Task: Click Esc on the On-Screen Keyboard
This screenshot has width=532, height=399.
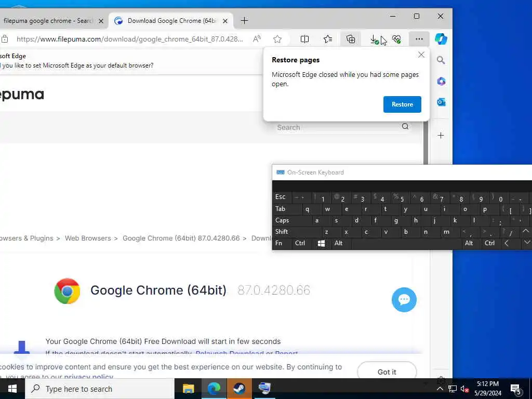Action: [x=282, y=197]
